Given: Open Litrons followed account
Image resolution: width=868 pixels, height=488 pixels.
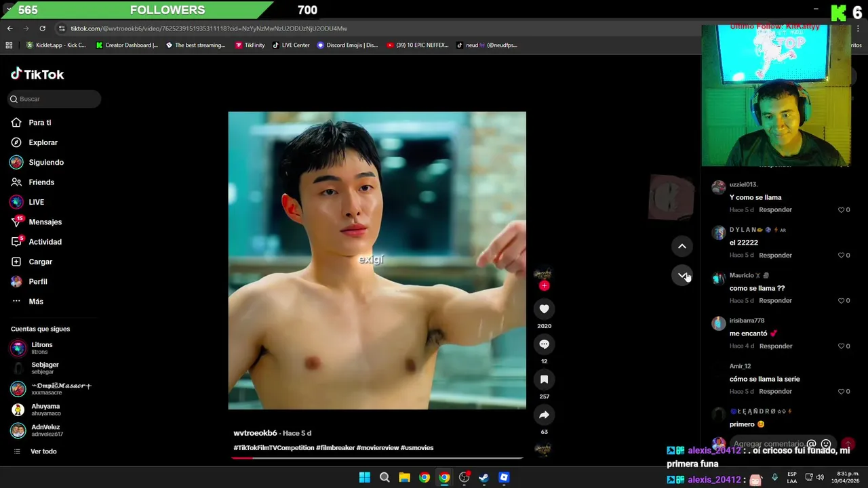Looking at the screenshot, I should pyautogui.click(x=42, y=348).
